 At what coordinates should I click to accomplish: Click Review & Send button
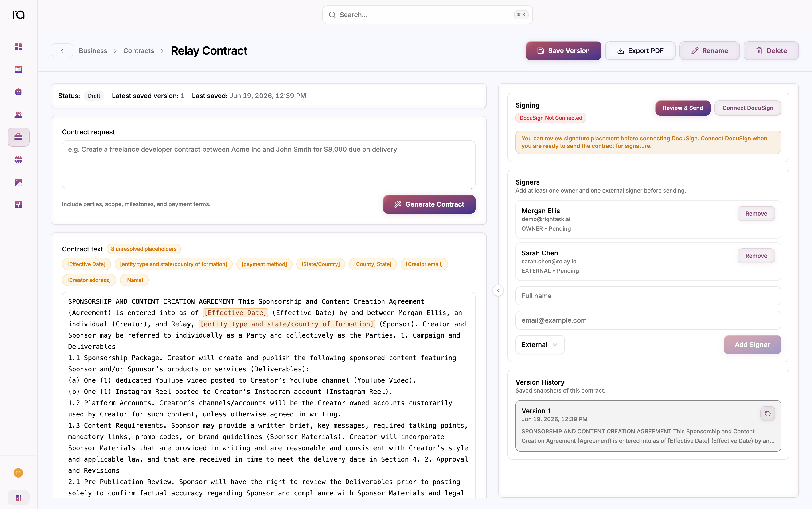pyautogui.click(x=683, y=108)
